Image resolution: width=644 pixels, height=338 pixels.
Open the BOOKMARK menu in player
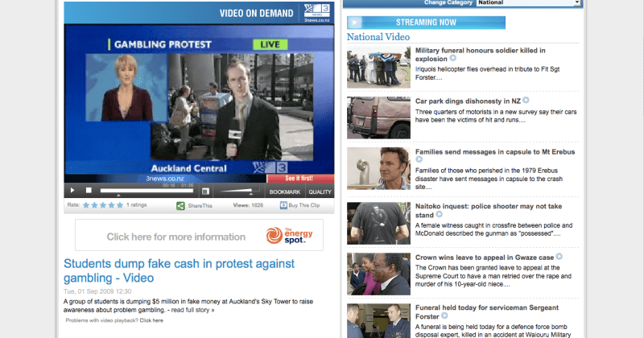click(285, 192)
